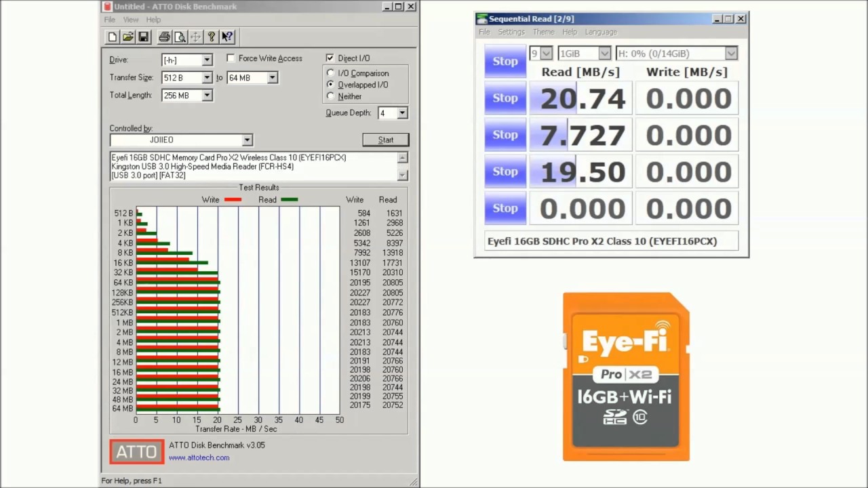Click the bottom Stop button beside 0.000 read
This screenshot has height=488, width=868.
click(x=505, y=207)
